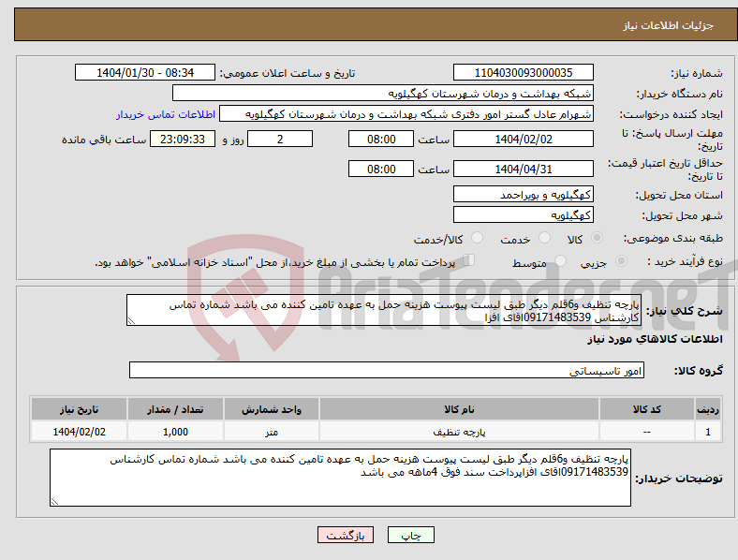Click the شرح کلی نیاز description textarea
This screenshot has height=560, width=738.
(x=384, y=310)
